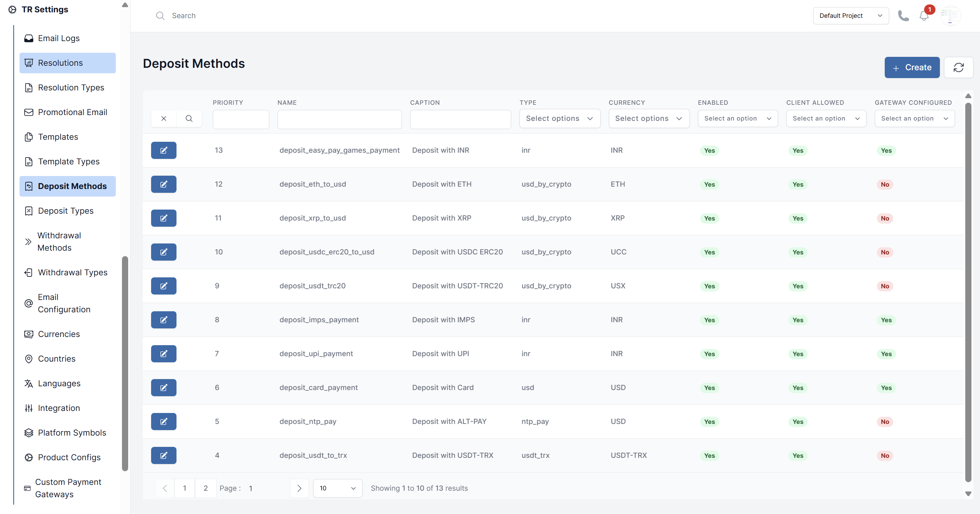
Task: Change rows per page dropdown
Action: [338, 488]
